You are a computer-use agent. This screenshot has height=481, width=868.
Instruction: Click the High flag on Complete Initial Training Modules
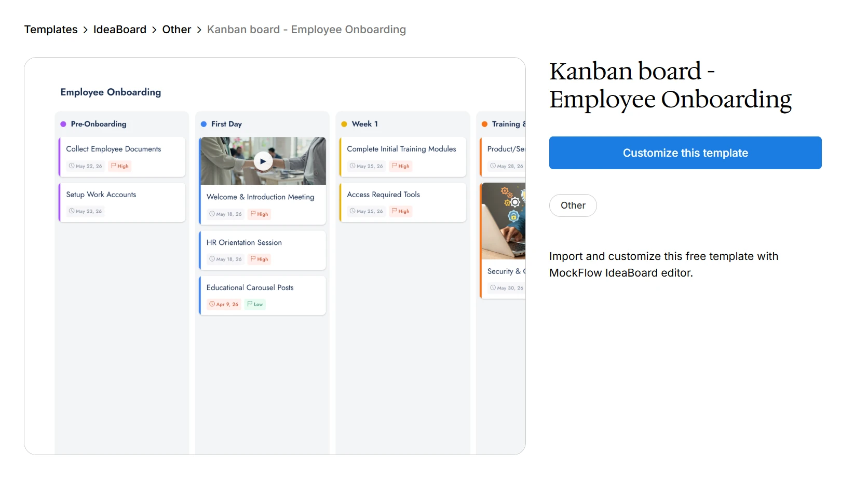[401, 166]
